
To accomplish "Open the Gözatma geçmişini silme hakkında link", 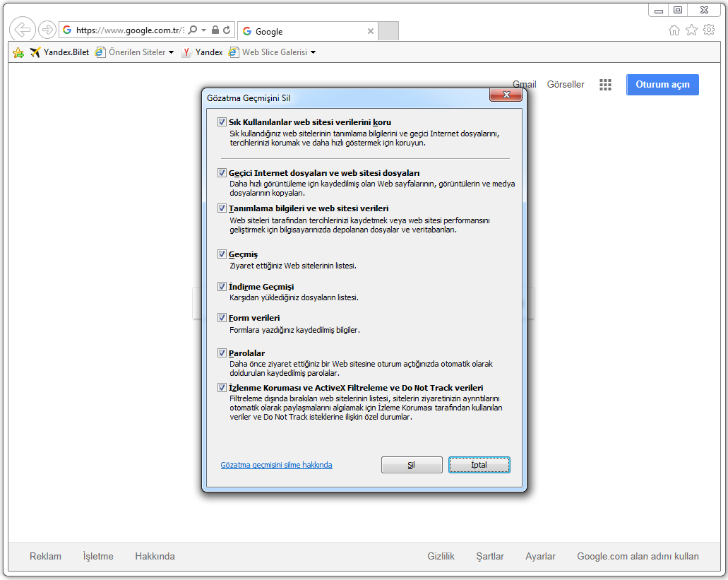I will pos(276,465).
